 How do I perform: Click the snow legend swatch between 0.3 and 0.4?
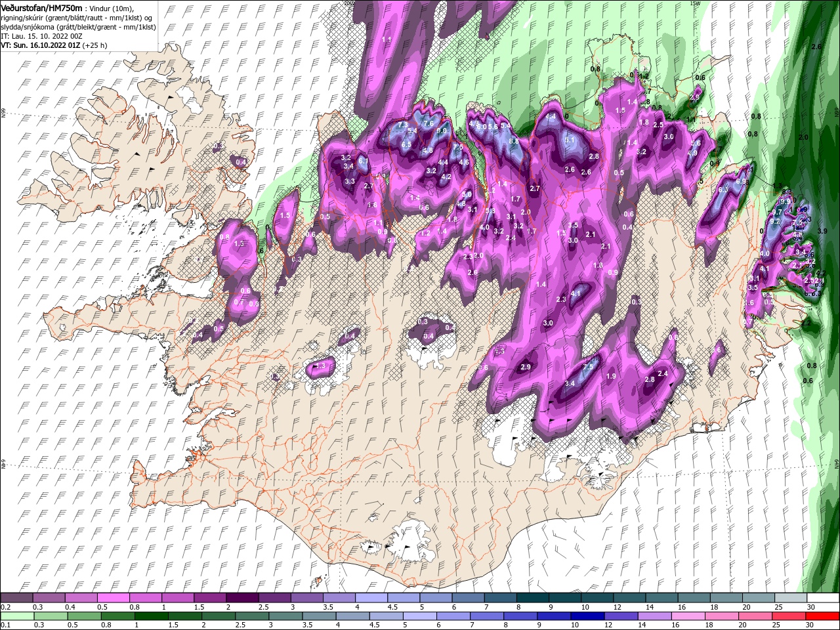point(49,598)
